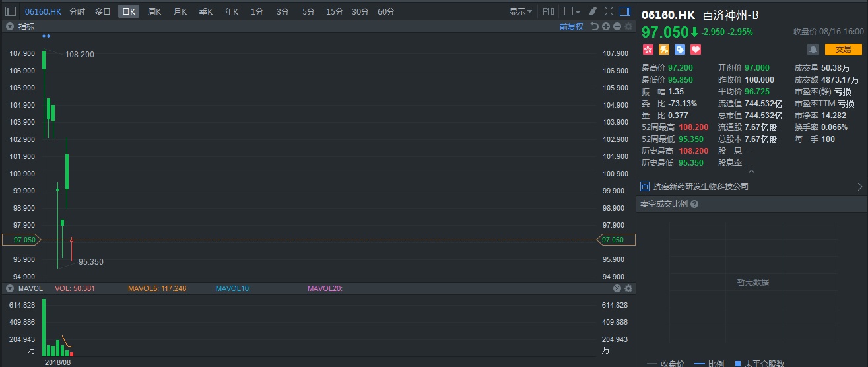868x367 pixels.
Task: Add stock to favorites heart icon
Action: click(695, 50)
